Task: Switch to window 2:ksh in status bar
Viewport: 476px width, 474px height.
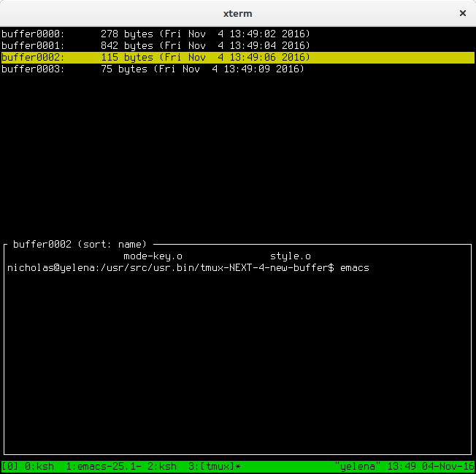Action: pyautogui.click(x=162, y=467)
